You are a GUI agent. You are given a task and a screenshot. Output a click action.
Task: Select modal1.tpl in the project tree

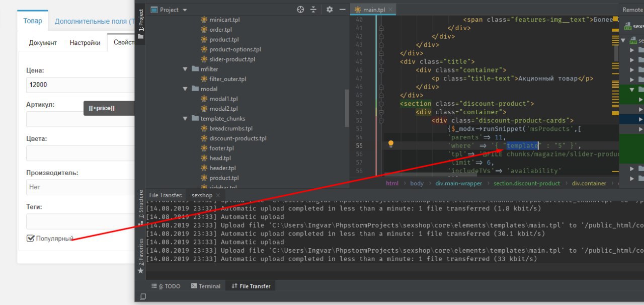point(223,99)
